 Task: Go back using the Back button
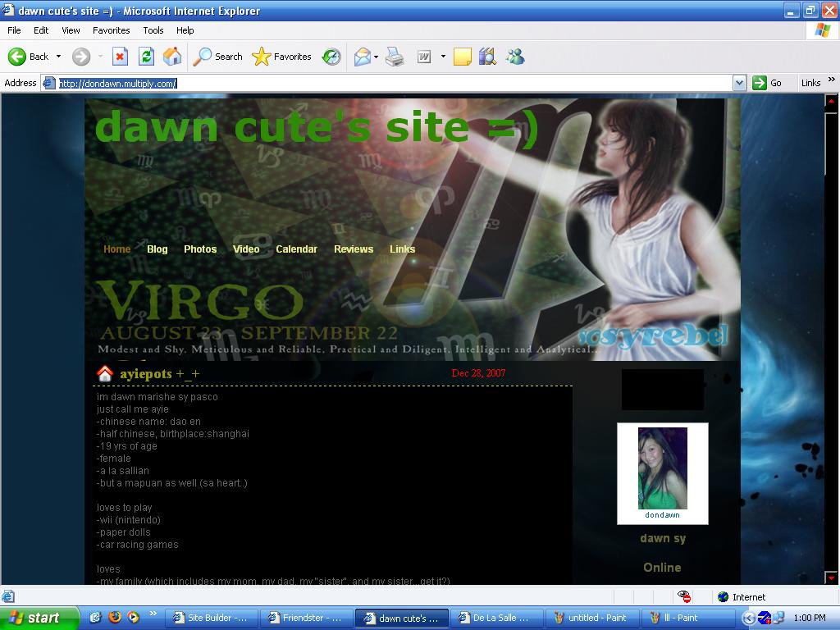(x=28, y=57)
